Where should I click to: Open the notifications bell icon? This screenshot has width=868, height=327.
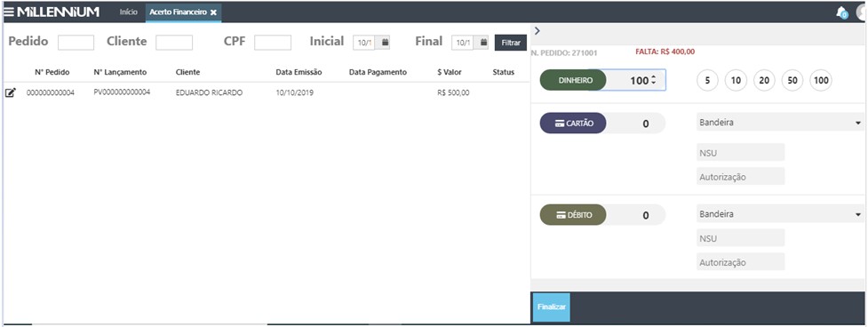(841, 12)
